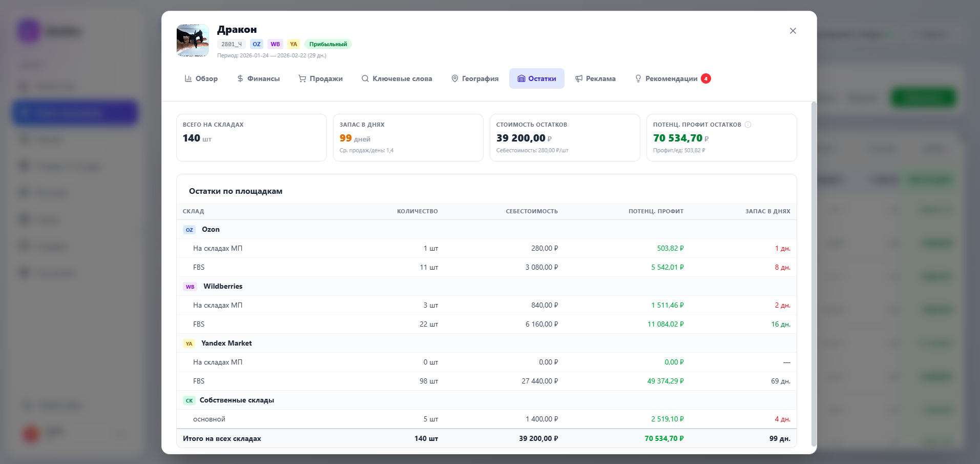980x464 pixels.
Task: Click the СК icon near Собственные склады
Action: click(x=189, y=400)
